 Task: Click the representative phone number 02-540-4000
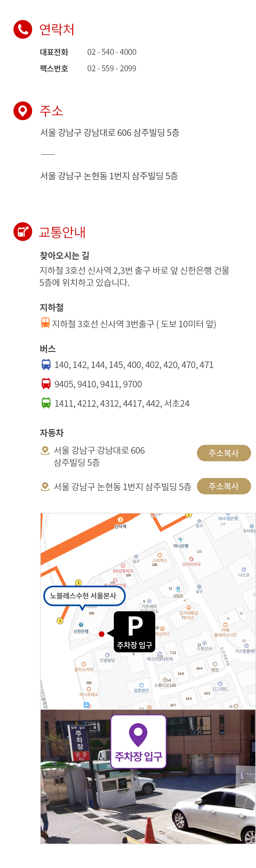tap(112, 52)
